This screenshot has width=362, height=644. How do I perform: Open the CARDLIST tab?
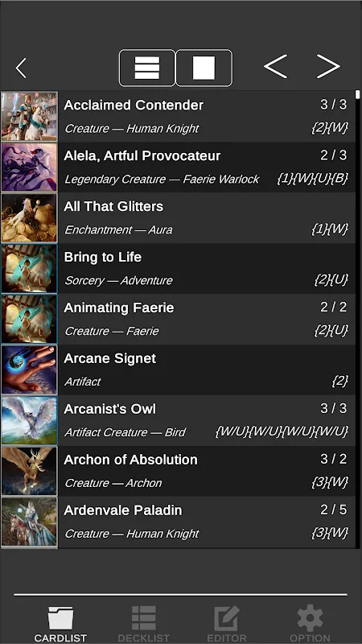(x=60, y=623)
